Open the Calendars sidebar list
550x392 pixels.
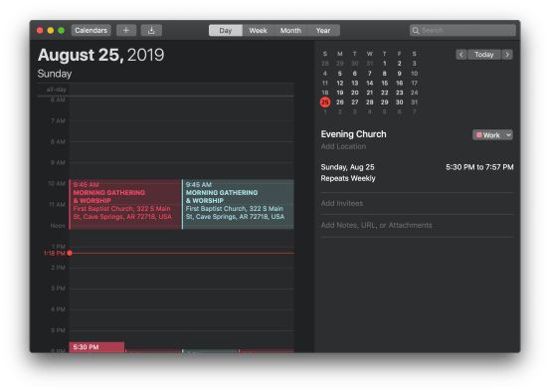point(91,30)
